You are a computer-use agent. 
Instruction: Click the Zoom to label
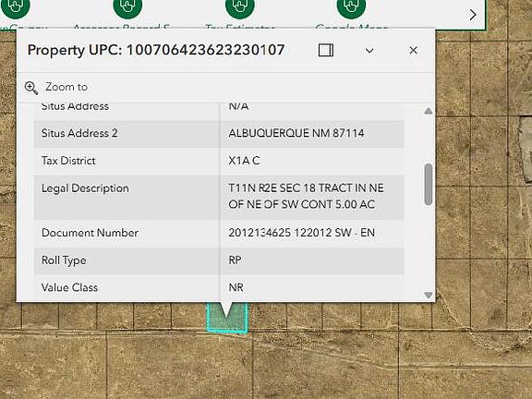tap(66, 87)
